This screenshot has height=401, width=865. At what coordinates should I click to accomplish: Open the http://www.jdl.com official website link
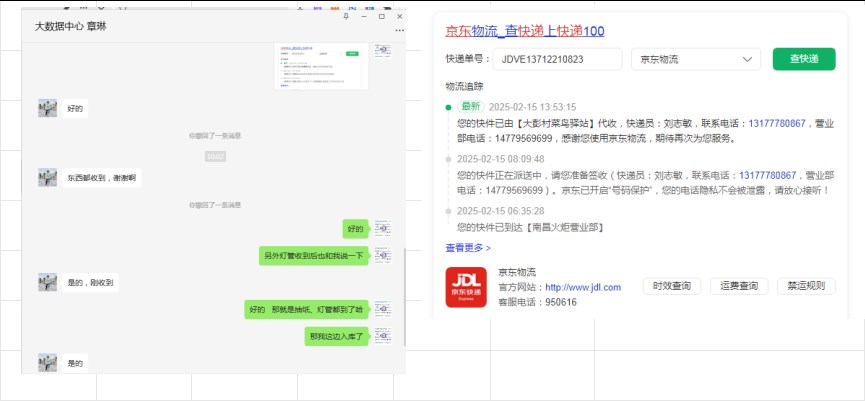pos(583,287)
